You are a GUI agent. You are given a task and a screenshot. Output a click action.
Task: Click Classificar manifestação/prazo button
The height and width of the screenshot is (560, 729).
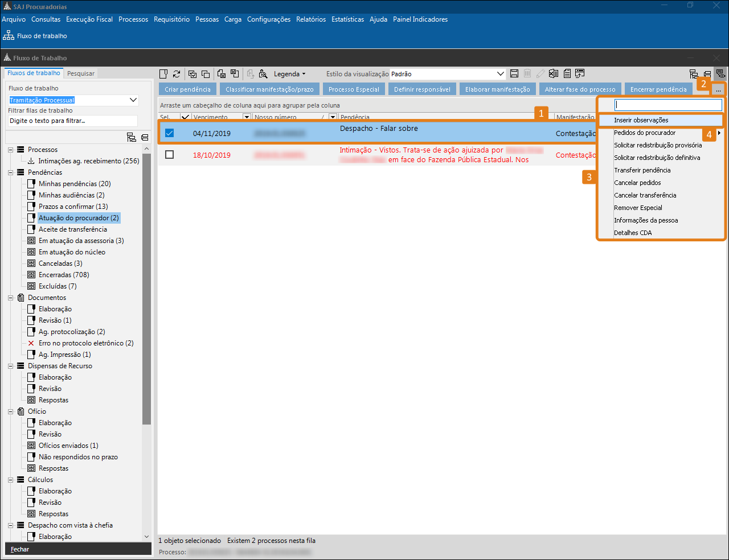(269, 89)
